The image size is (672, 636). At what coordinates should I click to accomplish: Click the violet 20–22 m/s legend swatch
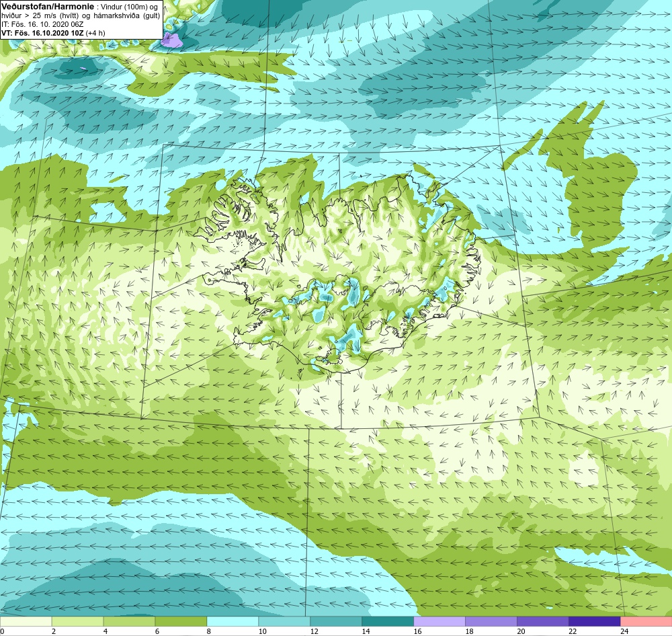click(x=542, y=621)
